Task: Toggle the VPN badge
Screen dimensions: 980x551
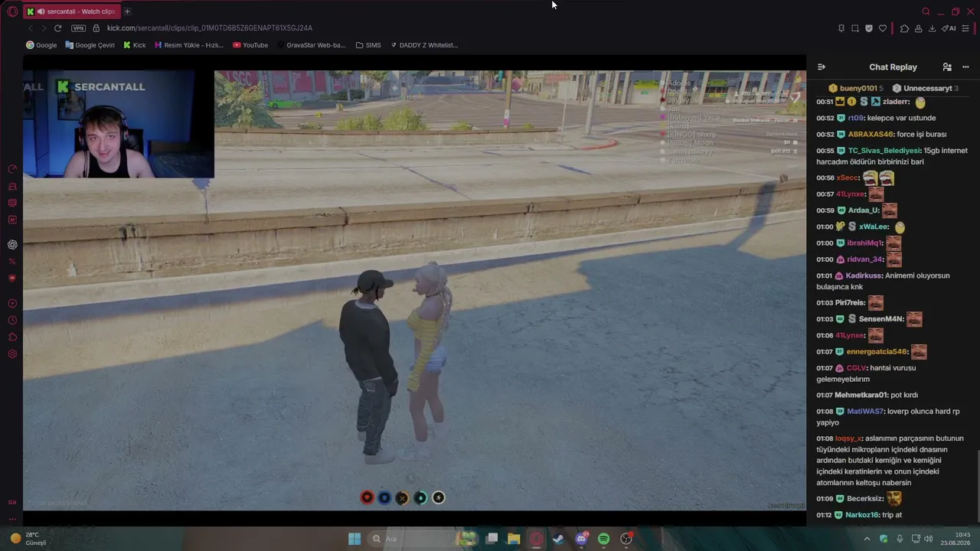Action: (x=78, y=28)
